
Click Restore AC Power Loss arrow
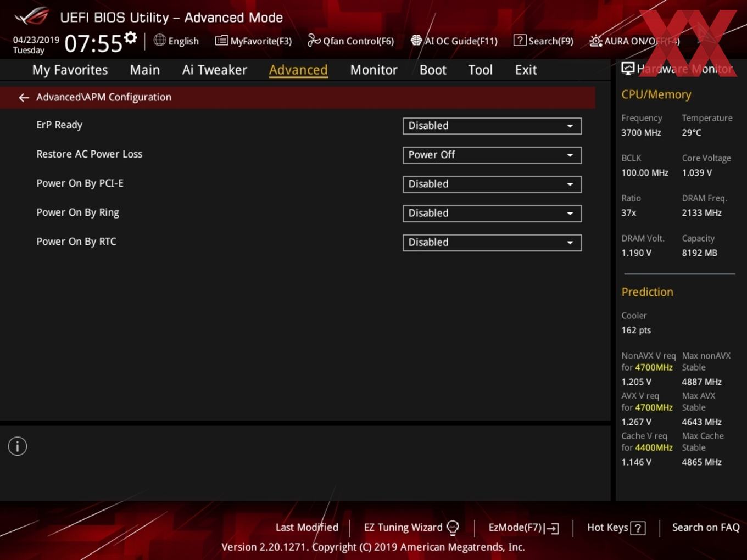pyautogui.click(x=570, y=155)
